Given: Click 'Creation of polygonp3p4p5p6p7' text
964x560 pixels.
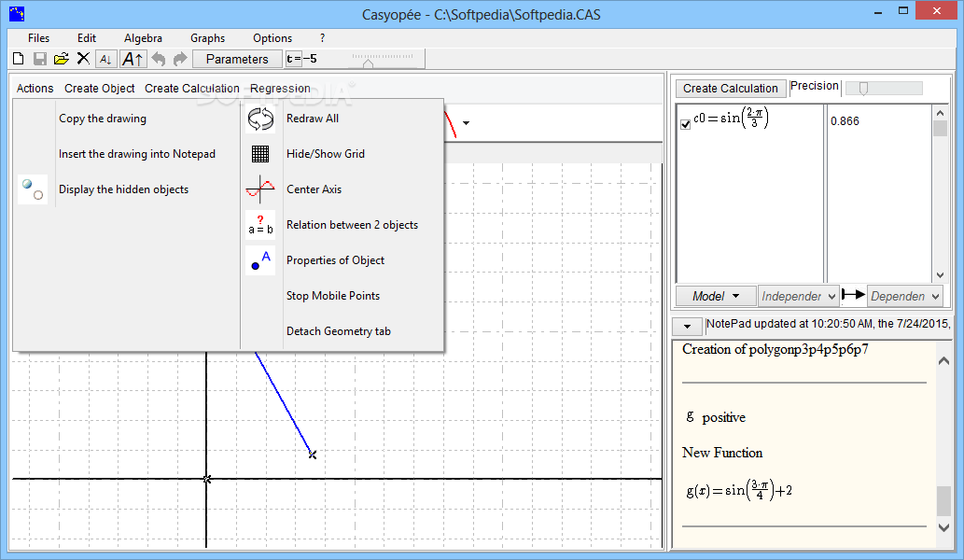Looking at the screenshot, I should 775,349.
